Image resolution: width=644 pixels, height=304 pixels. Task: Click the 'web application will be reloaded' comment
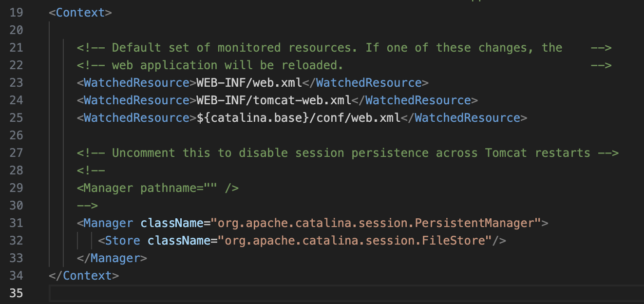(227, 65)
